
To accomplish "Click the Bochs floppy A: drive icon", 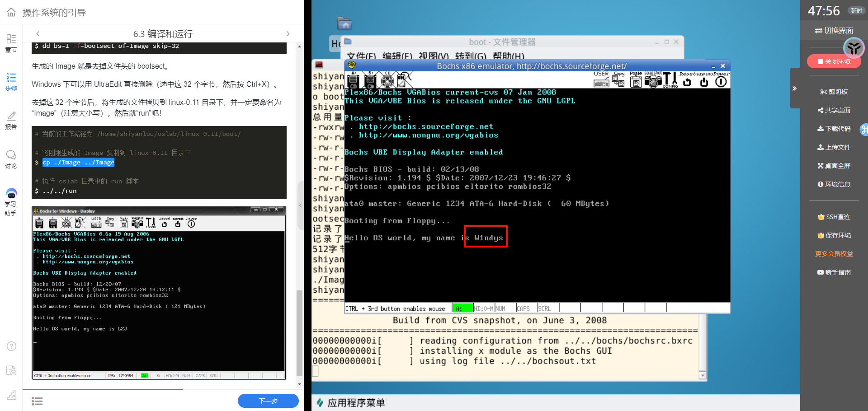I will [353, 80].
